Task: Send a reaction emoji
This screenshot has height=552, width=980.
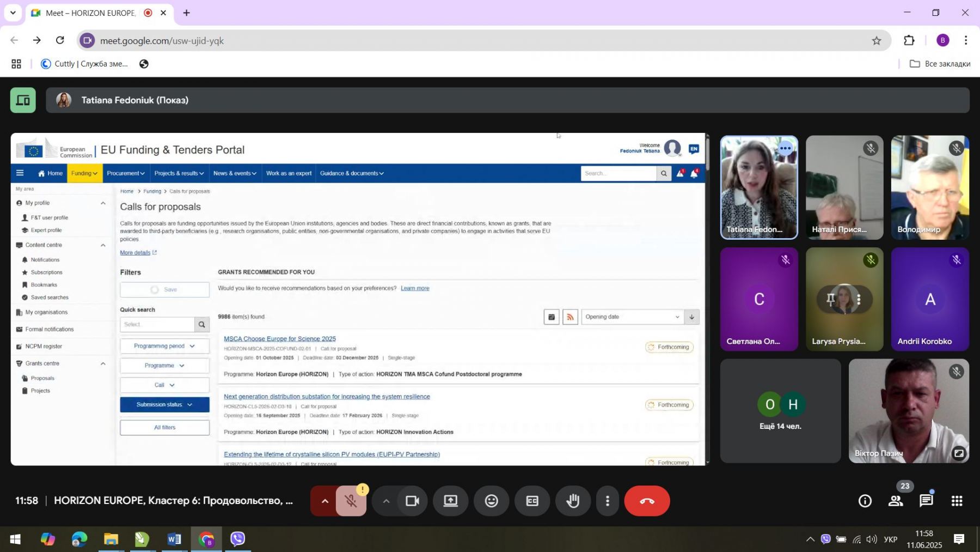Action: tap(491, 501)
